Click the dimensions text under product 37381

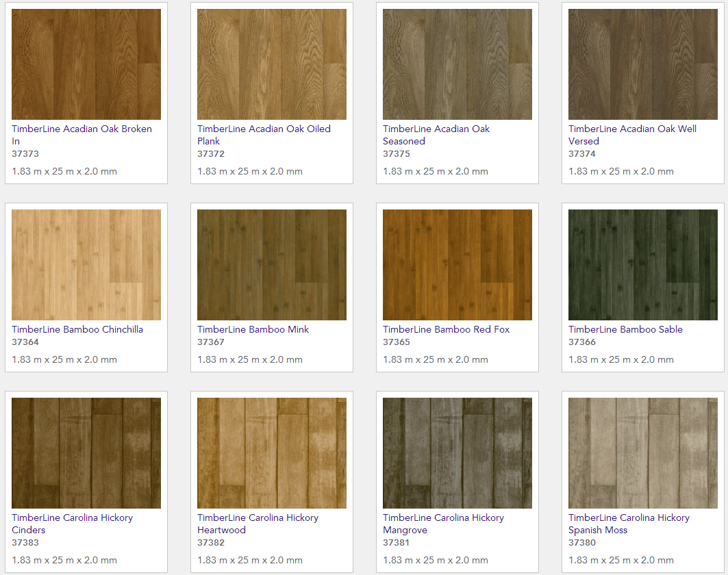tap(436, 560)
